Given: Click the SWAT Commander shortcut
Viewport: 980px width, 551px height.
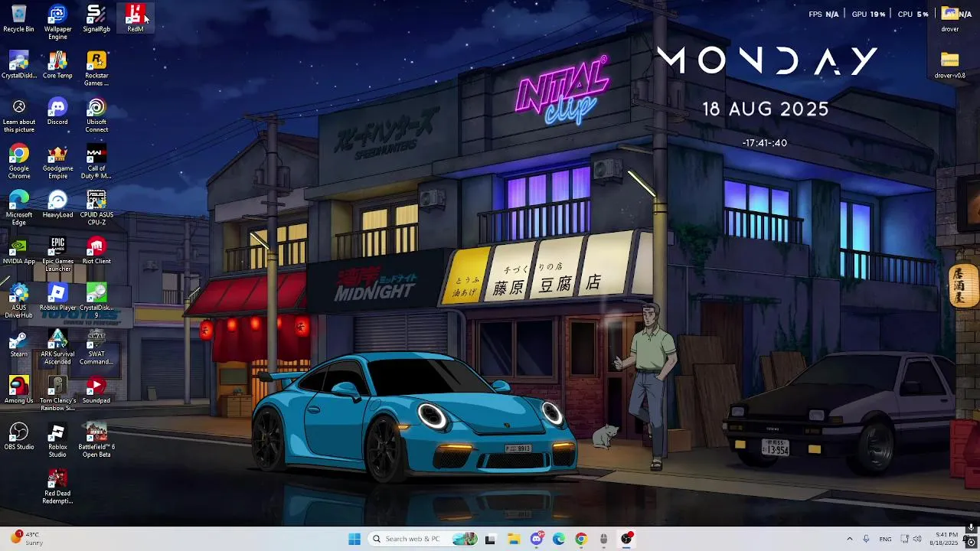Looking at the screenshot, I should point(96,348).
